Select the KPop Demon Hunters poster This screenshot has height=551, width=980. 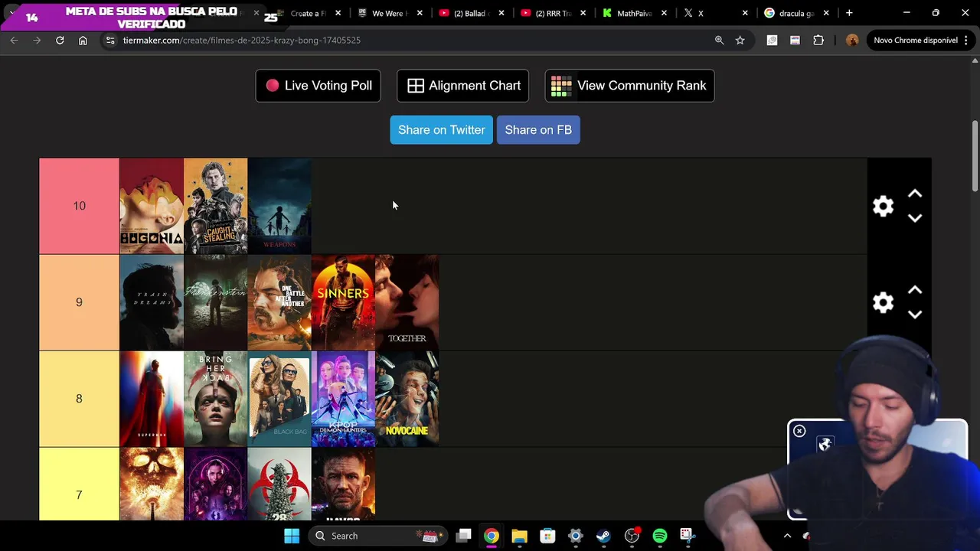(343, 399)
